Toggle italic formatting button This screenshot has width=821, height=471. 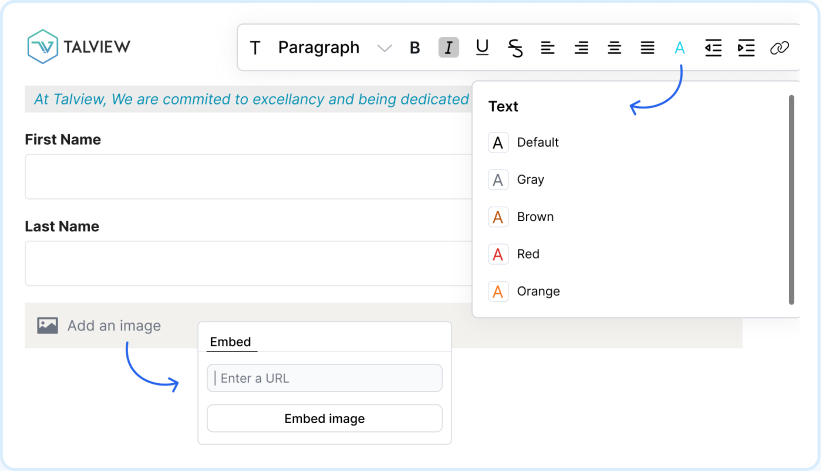pyautogui.click(x=449, y=48)
